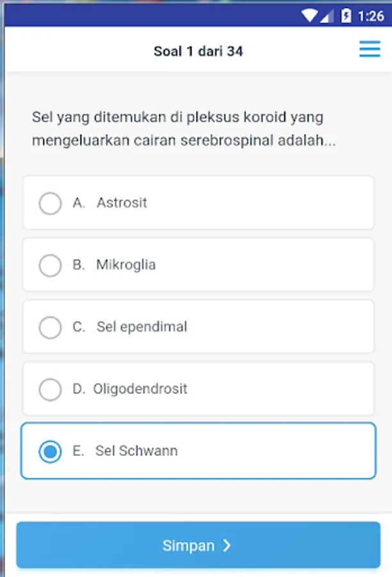Screen dimensions: 392x577
Task: Pick the radio circle for Sel ependimal
Action: pyautogui.click(x=50, y=327)
